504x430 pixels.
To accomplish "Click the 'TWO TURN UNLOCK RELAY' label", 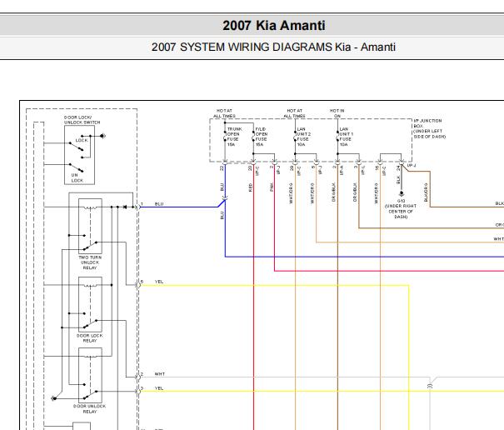I will pos(90,262).
